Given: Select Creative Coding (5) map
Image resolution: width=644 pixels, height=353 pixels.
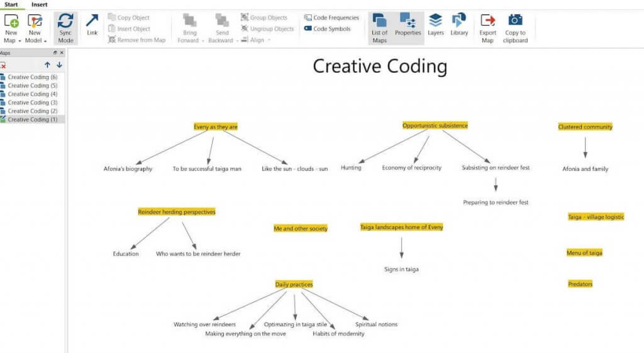Looking at the screenshot, I should 32,86.
